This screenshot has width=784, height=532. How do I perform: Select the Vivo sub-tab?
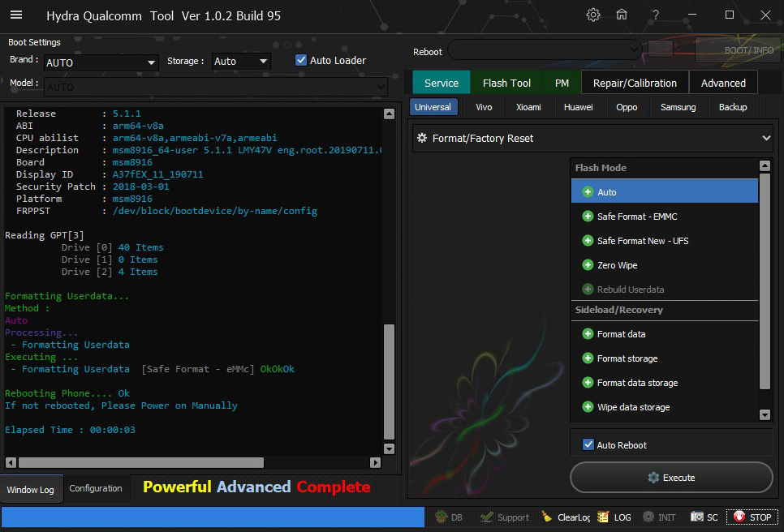click(x=484, y=107)
